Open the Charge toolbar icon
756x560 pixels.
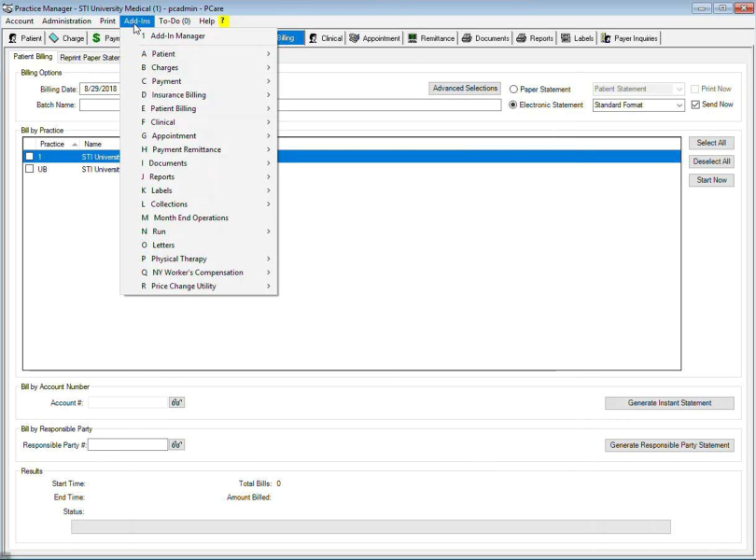pyautogui.click(x=66, y=38)
